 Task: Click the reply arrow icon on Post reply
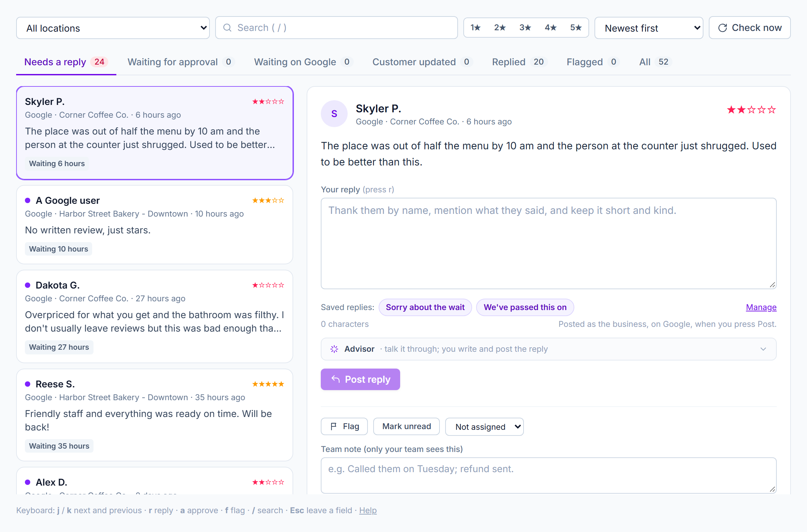click(x=336, y=379)
